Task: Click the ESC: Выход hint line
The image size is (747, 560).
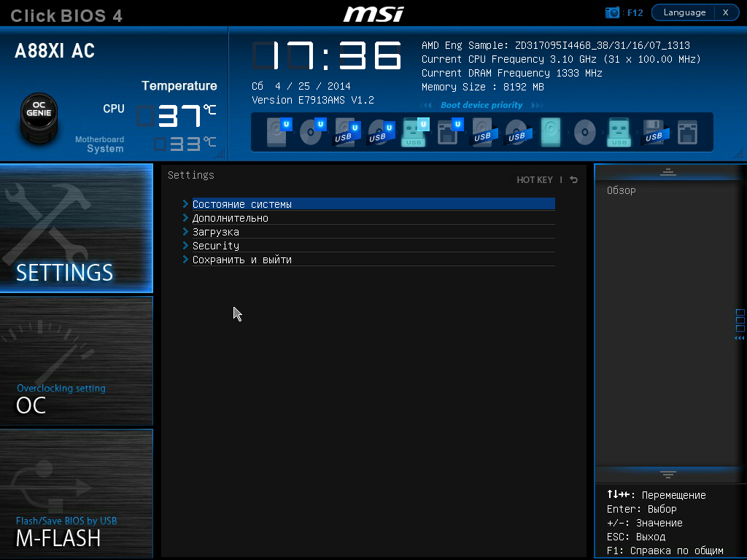Action: [x=636, y=537]
